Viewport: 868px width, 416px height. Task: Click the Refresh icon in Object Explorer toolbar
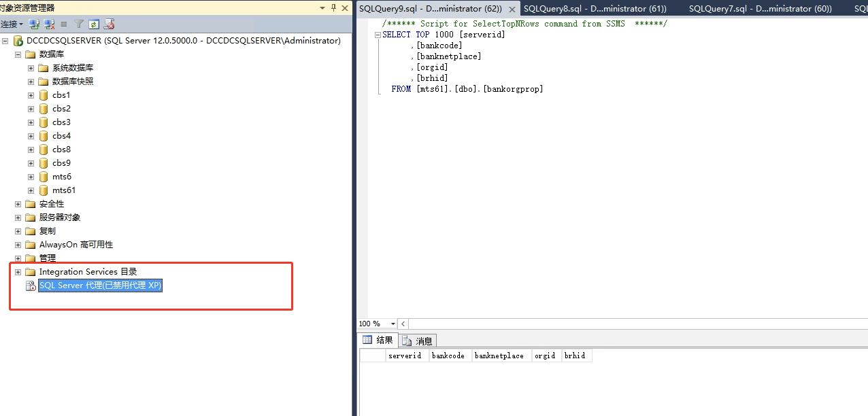94,24
